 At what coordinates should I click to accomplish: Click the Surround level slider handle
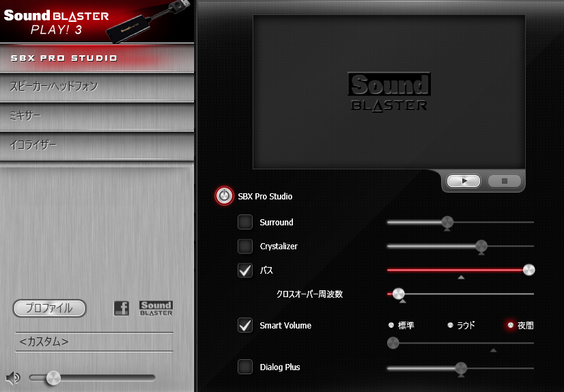(x=447, y=222)
